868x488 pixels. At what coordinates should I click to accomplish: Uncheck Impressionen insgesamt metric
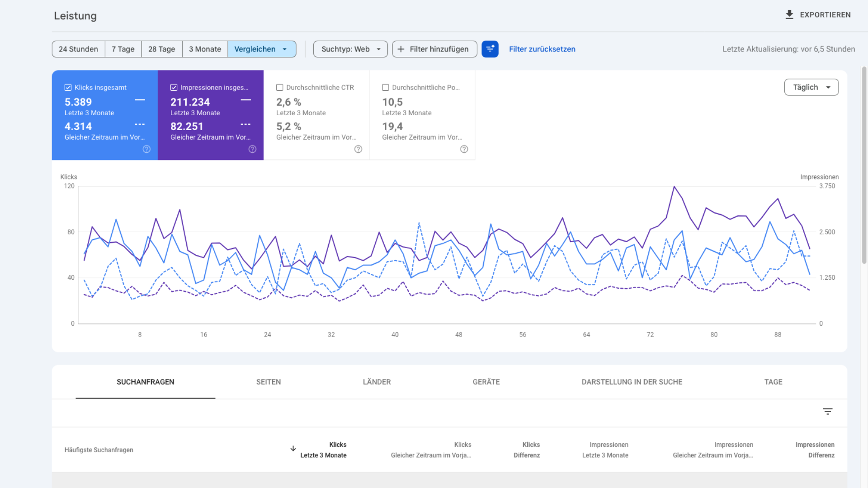(x=174, y=87)
